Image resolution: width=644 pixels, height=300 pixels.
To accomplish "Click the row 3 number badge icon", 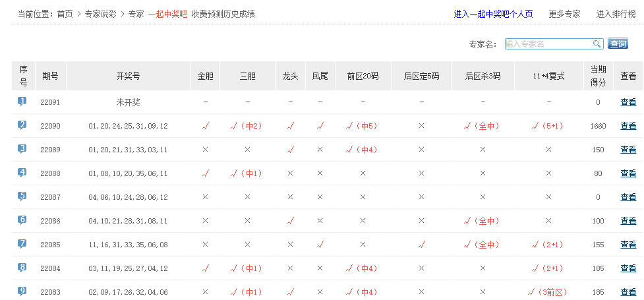I will click(x=22, y=149).
